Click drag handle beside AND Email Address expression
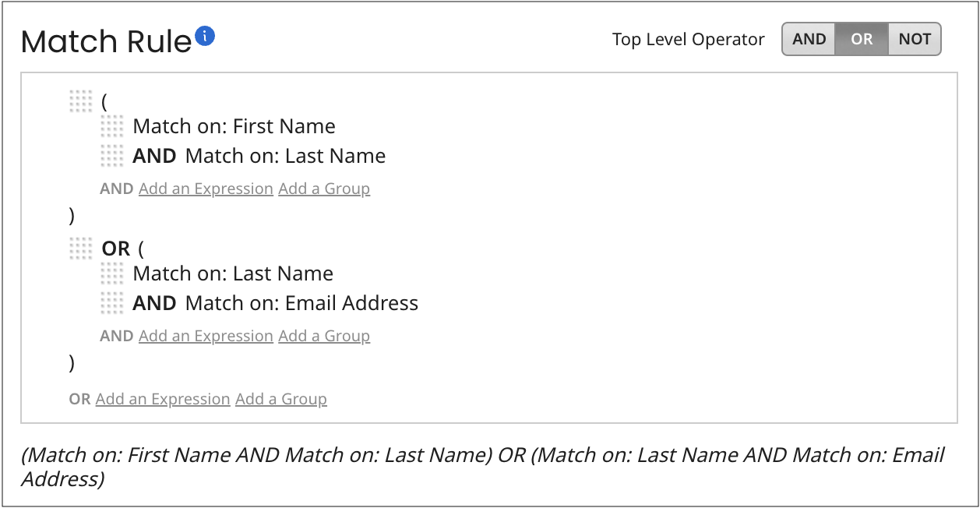 coord(112,303)
